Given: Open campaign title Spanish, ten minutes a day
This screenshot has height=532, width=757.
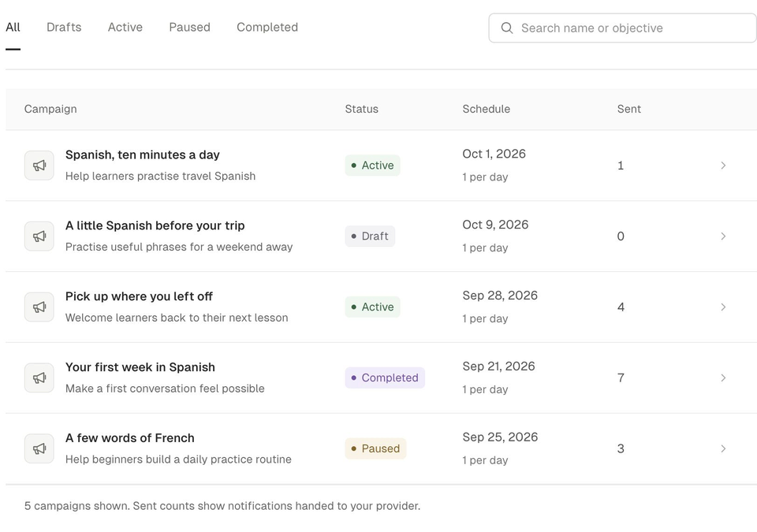Looking at the screenshot, I should click(143, 154).
